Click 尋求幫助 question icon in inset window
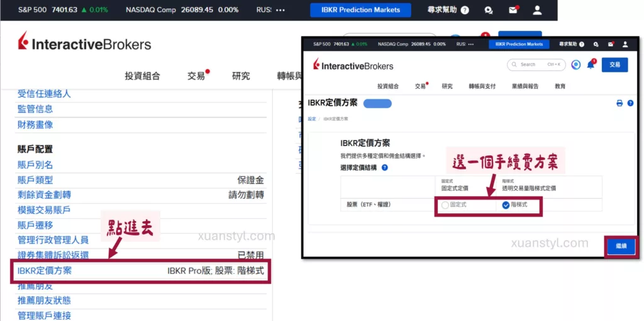This screenshot has width=644, height=321. [x=582, y=44]
